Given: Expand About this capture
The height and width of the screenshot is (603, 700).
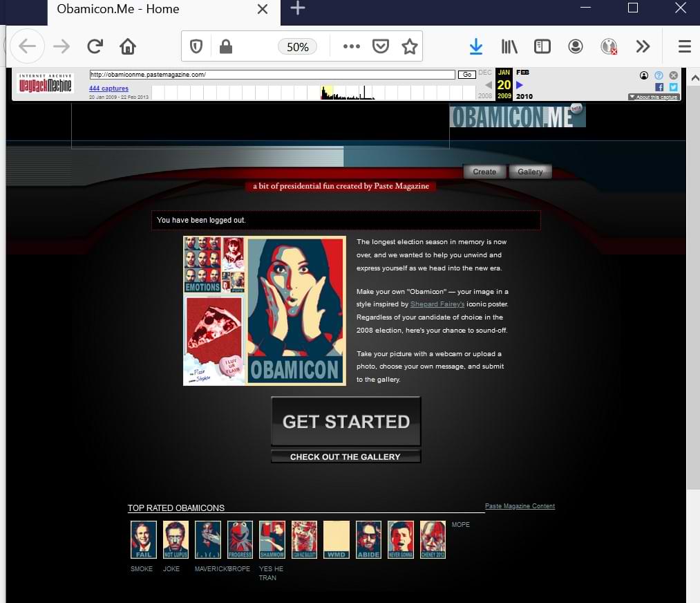Looking at the screenshot, I should (654, 97).
